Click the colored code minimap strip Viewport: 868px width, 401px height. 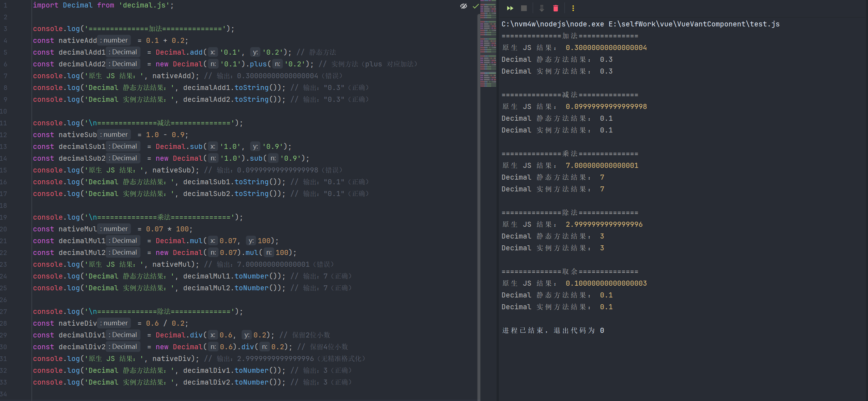click(488, 43)
